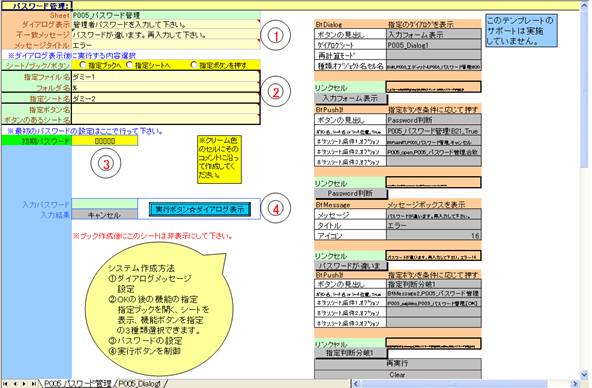Click the 初期パスワード yellow cell
The width and height of the screenshot is (592, 388).
(x=105, y=141)
